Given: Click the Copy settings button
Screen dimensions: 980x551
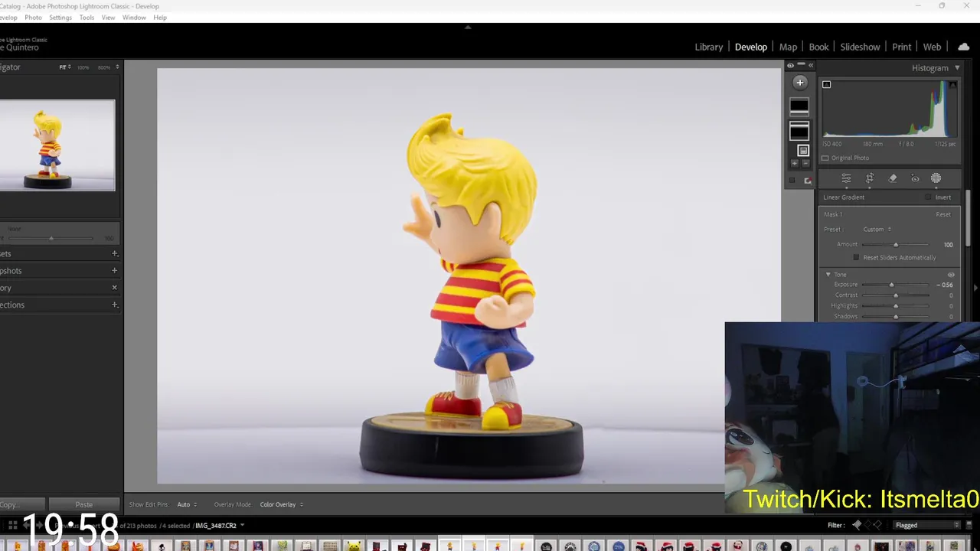Looking at the screenshot, I should click(x=21, y=504).
